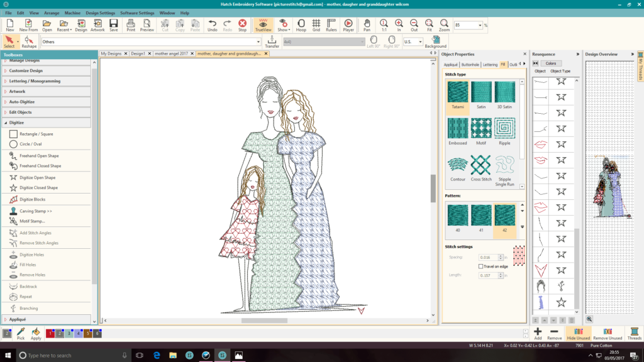Click the Hoop toolbar icon
This screenshot has height=362, width=644.
[x=301, y=25]
